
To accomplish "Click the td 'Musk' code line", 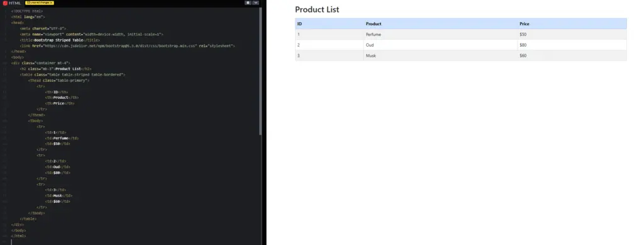I will tap(58, 196).
